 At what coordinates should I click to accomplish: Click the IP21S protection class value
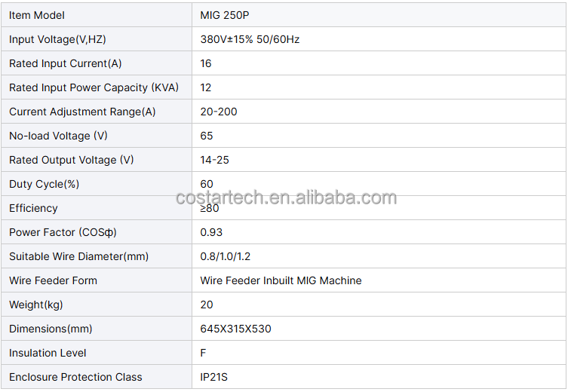click(215, 377)
